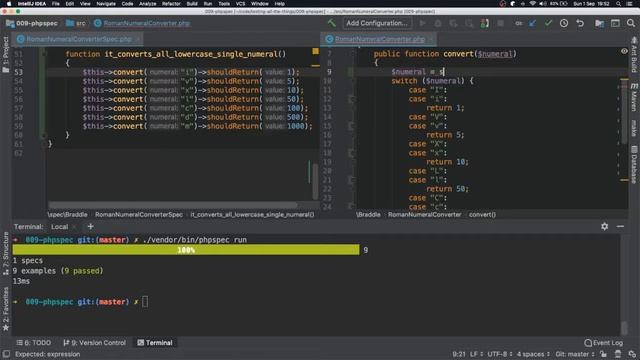Click tool window toggle icon in status bar corner

[6, 354]
